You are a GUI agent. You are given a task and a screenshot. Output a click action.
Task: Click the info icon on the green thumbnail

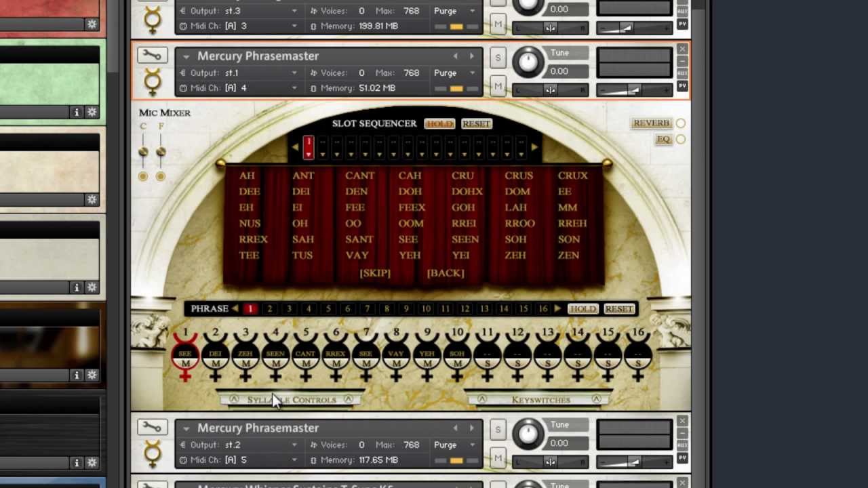76,112
